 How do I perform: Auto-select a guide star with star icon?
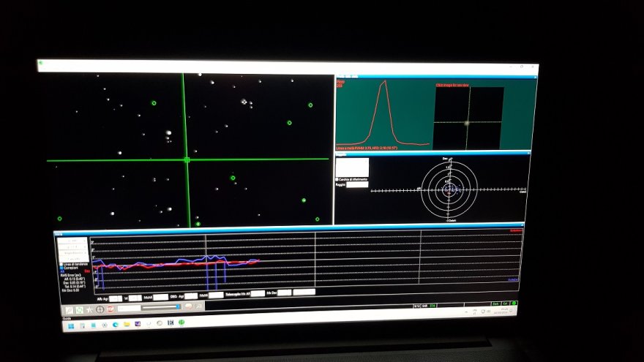(89, 309)
